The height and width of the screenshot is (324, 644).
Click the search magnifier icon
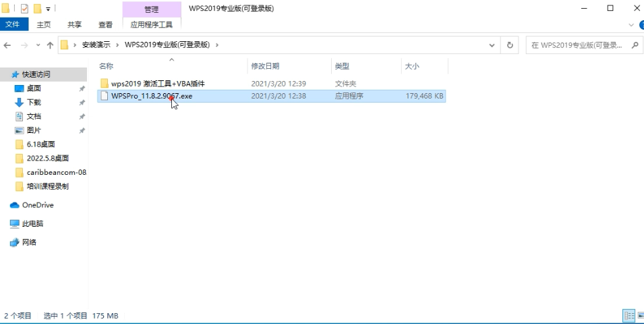[x=635, y=45]
